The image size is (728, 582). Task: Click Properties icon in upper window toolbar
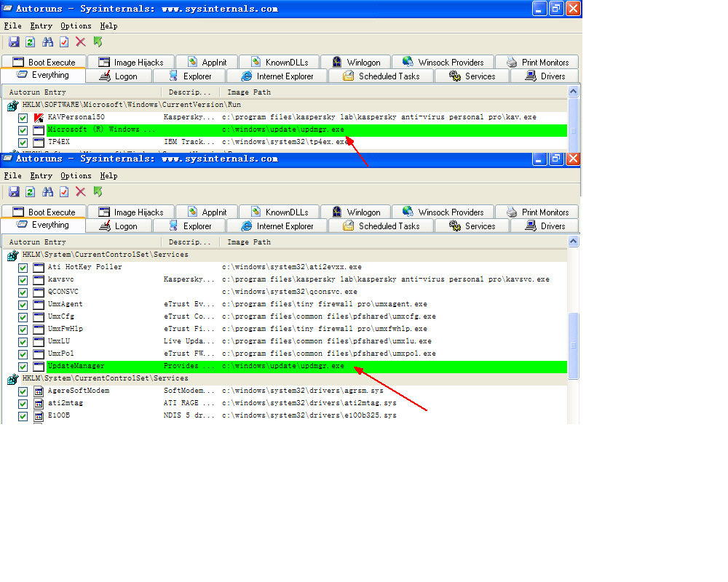pyautogui.click(x=64, y=42)
